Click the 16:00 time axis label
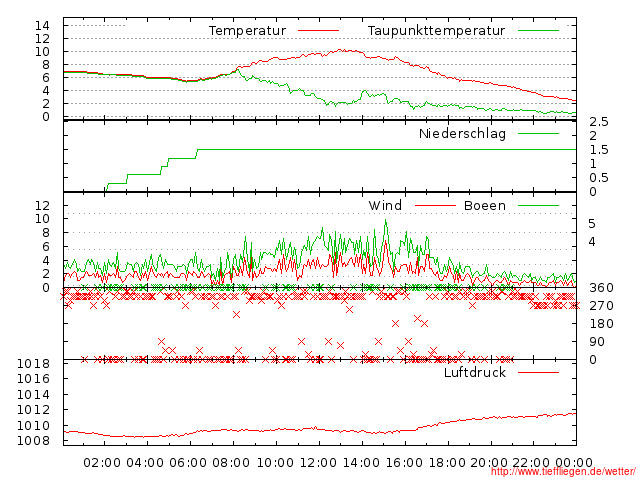 (404, 463)
